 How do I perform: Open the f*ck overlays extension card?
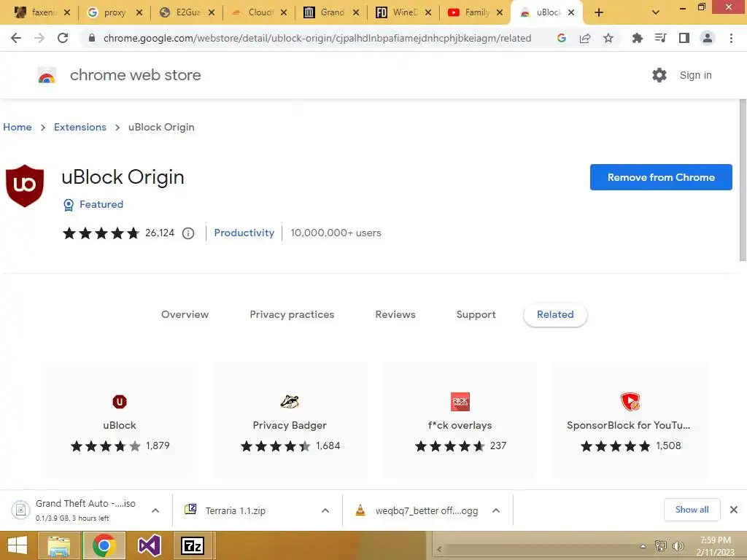pos(460,420)
